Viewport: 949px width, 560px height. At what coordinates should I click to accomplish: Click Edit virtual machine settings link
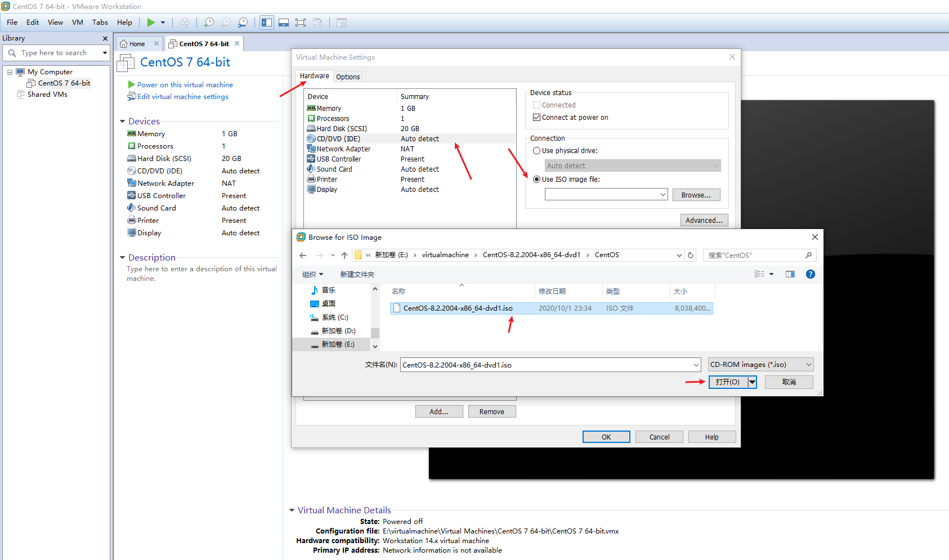[183, 97]
